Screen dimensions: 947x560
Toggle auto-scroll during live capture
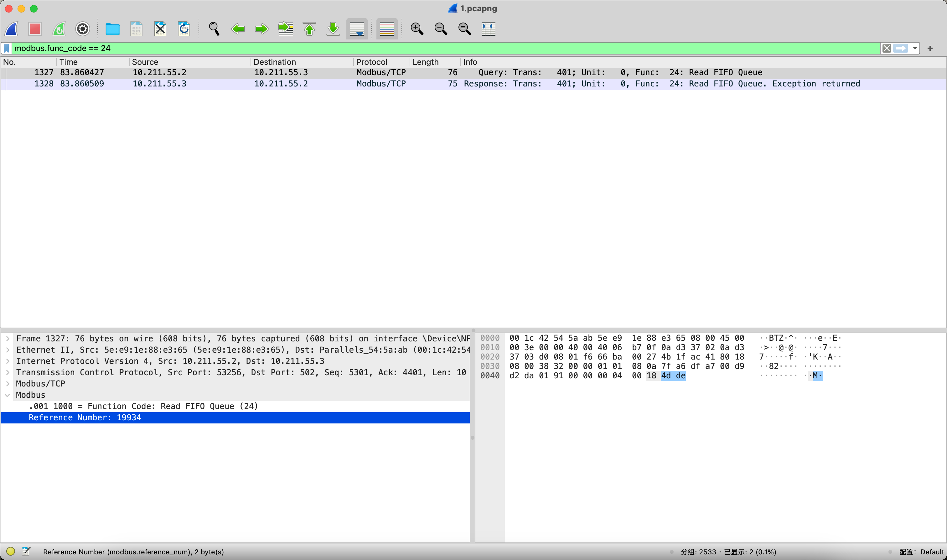357,29
